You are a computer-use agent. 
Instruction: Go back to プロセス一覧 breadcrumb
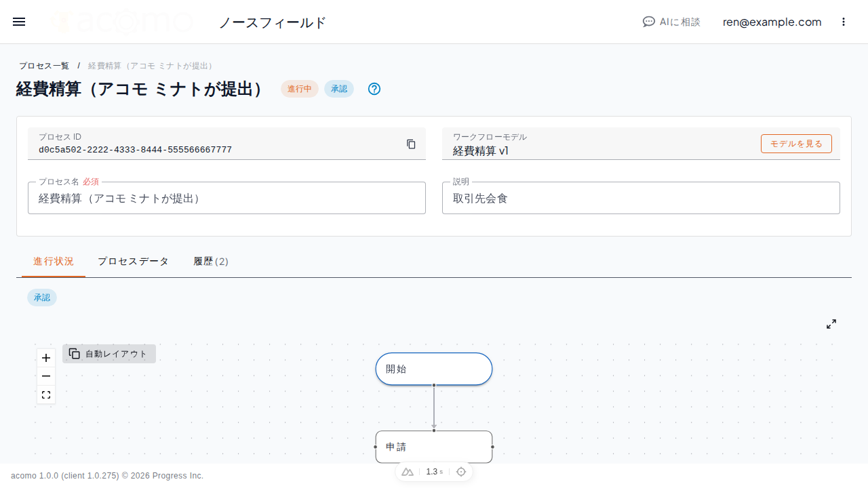pos(44,66)
